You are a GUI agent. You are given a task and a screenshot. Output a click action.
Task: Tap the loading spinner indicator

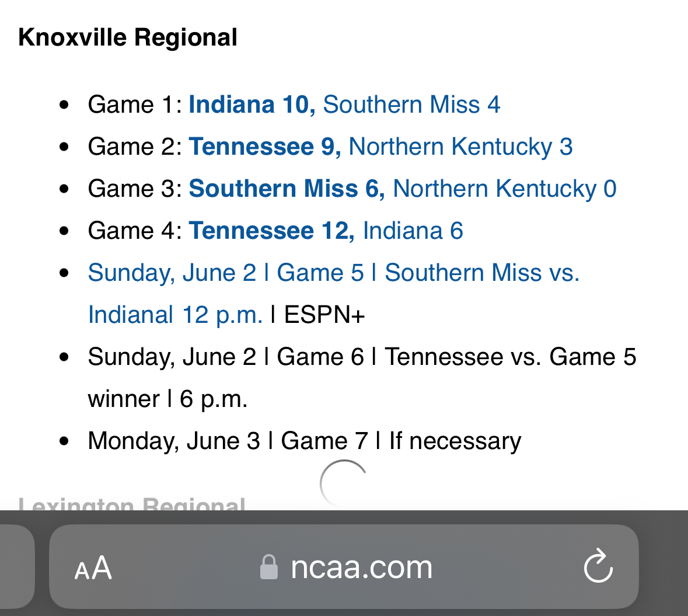[x=344, y=483]
